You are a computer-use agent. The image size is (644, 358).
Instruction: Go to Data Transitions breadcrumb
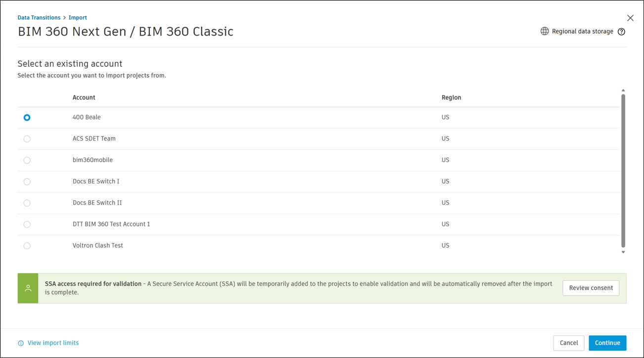(39, 18)
